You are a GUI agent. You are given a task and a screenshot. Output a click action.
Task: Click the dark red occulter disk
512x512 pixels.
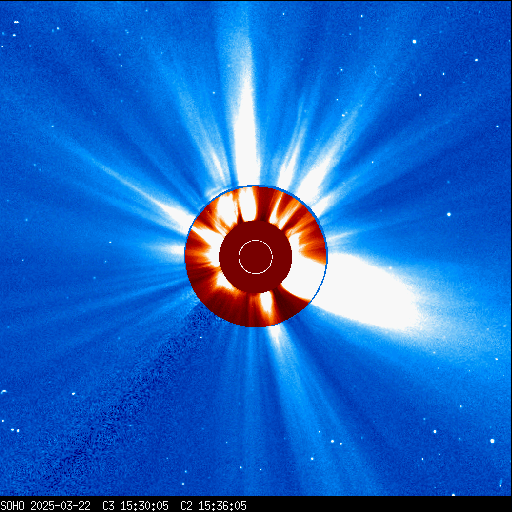(x=256, y=257)
